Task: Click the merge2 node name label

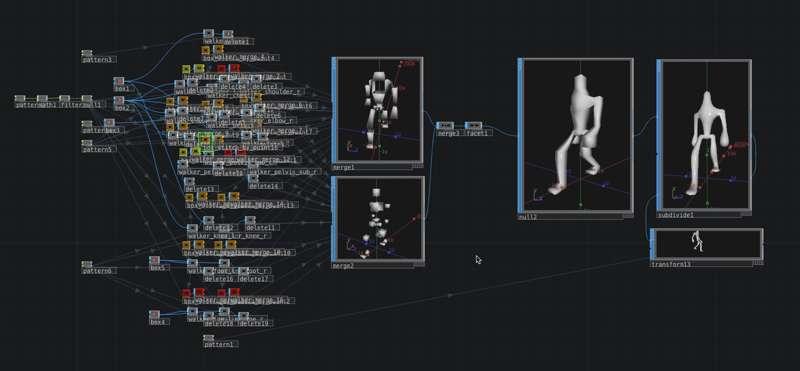Action: tap(344, 266)
